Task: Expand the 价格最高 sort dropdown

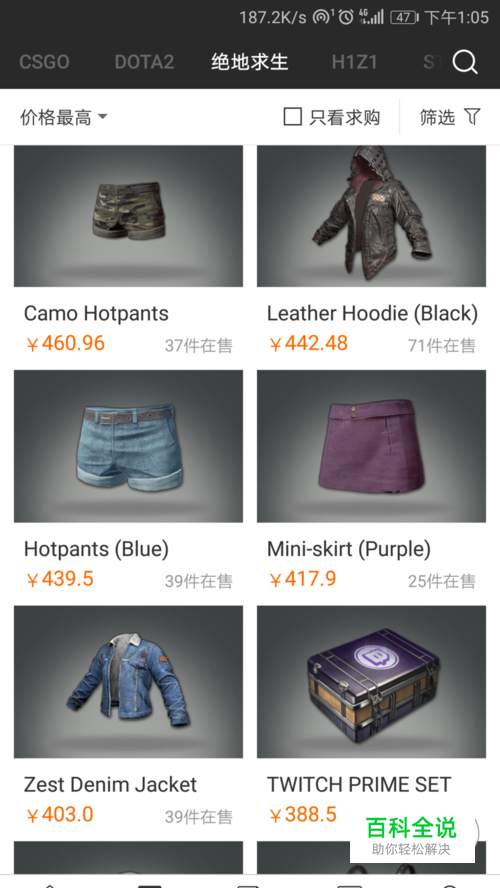Action: [x=63, y=117]
